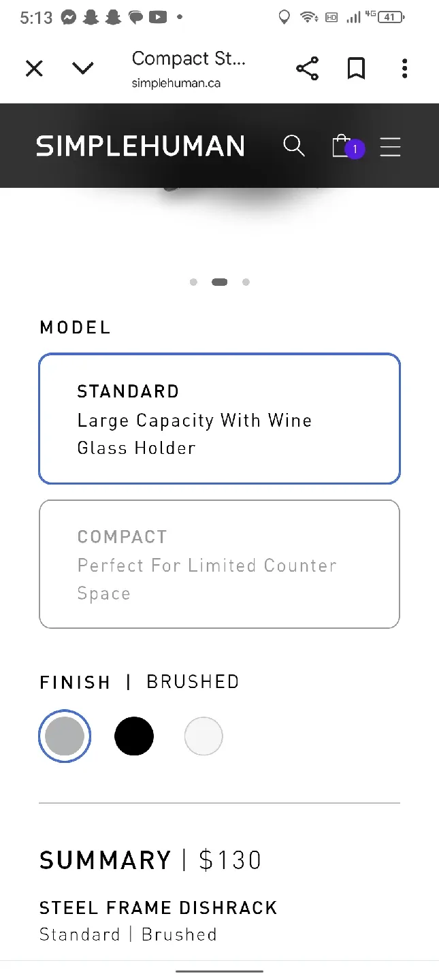Jump to the first carousel slide dot
This screenshot has width=439, height=980.
coord(193,282)
